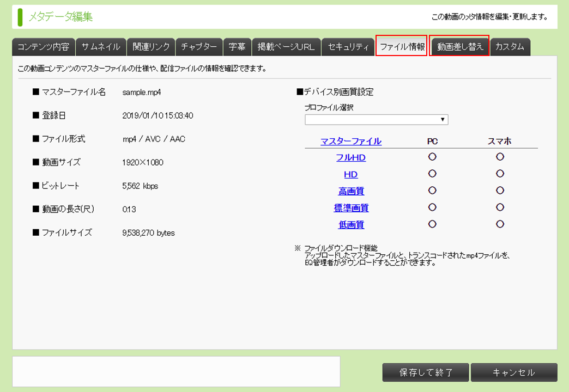The image size is (569, 392).
Task: Open the カスタム tab
Action: pos(510,47)
